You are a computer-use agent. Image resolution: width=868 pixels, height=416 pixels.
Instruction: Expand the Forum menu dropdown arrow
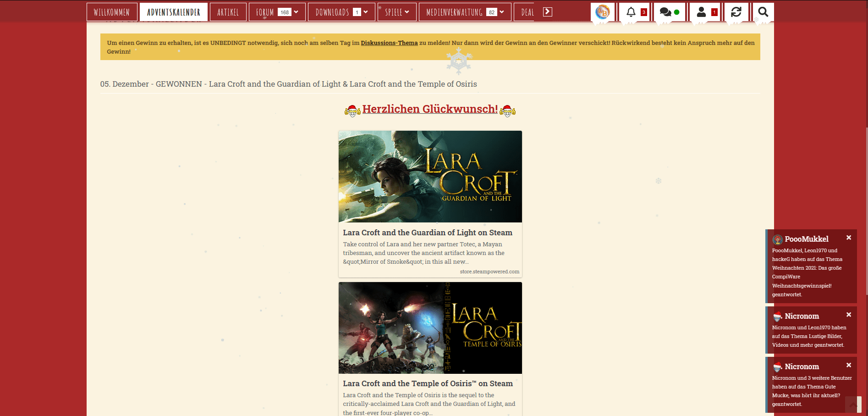[296, 12]
